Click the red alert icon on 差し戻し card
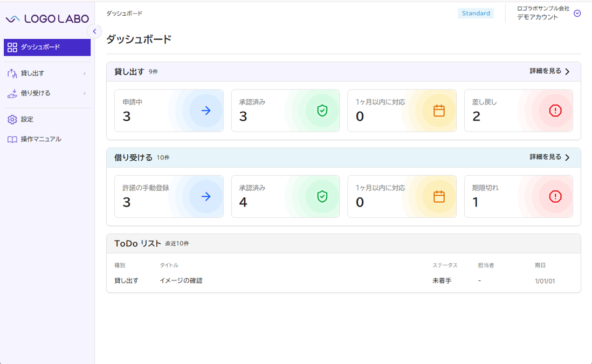Image resolution: width=592 pixels, height=364 pixels. 555,111
